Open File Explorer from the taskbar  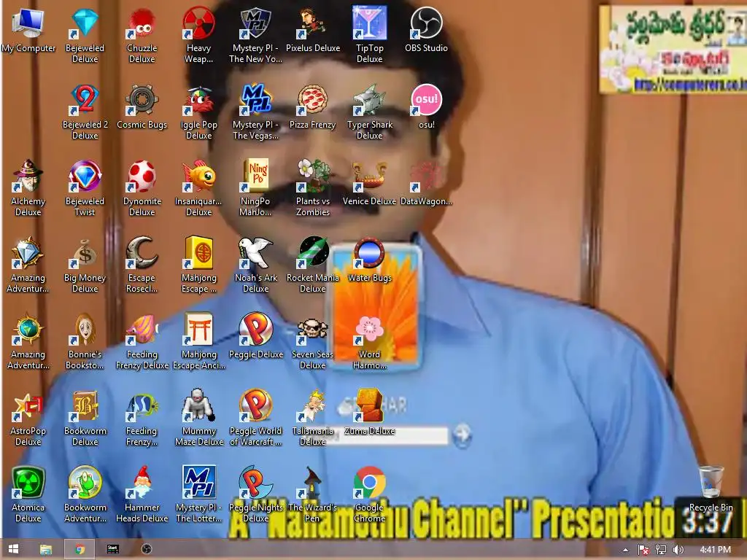[46, 549]
